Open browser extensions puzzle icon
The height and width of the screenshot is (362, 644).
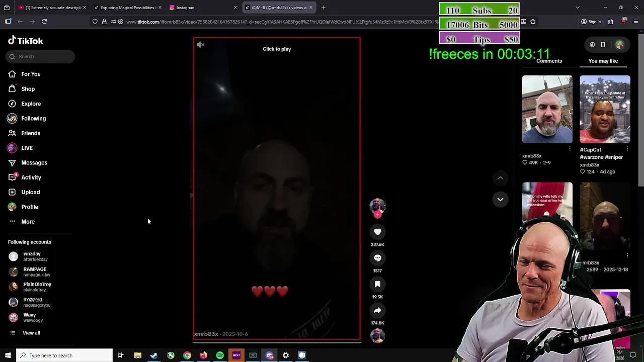pyautogui.click(x=610, y=22)
